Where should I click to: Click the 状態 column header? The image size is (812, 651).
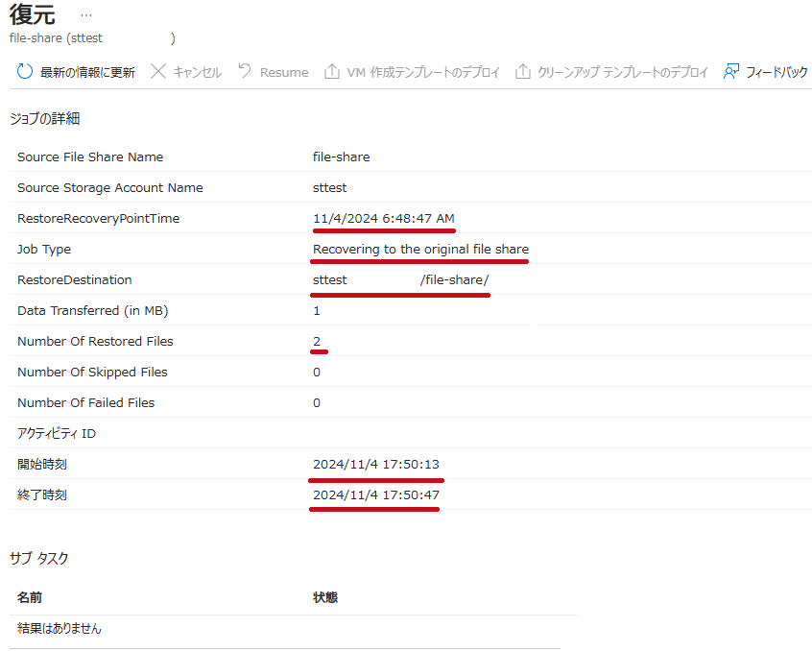pyautogui.click(x=325, y=597)
